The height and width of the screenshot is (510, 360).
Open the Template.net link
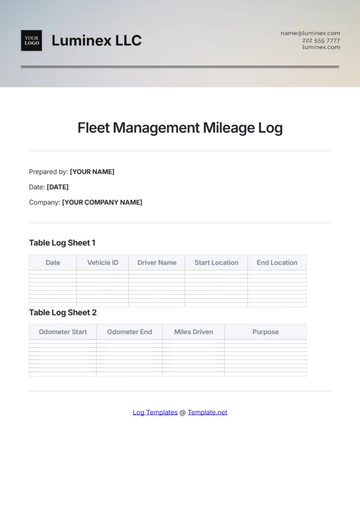coord(207,412)
